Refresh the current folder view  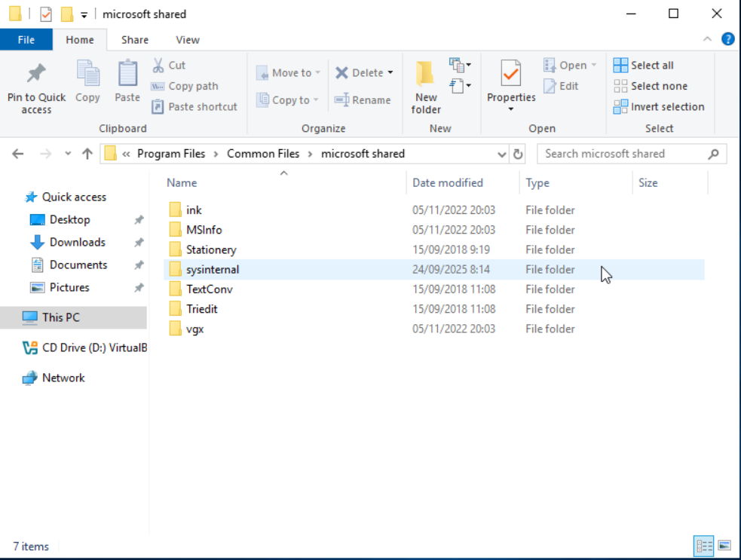(518, 154)
